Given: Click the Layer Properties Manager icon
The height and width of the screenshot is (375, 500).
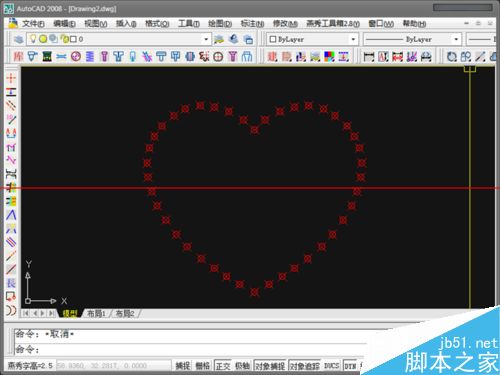Looking at the screenshot, I should (x=18, y=39).
